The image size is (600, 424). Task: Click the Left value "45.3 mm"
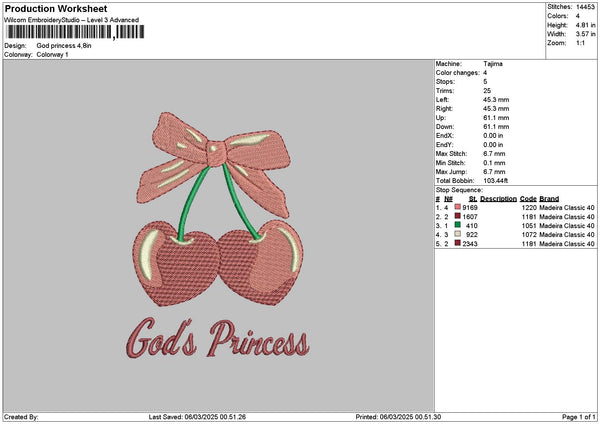click(496, 99)
